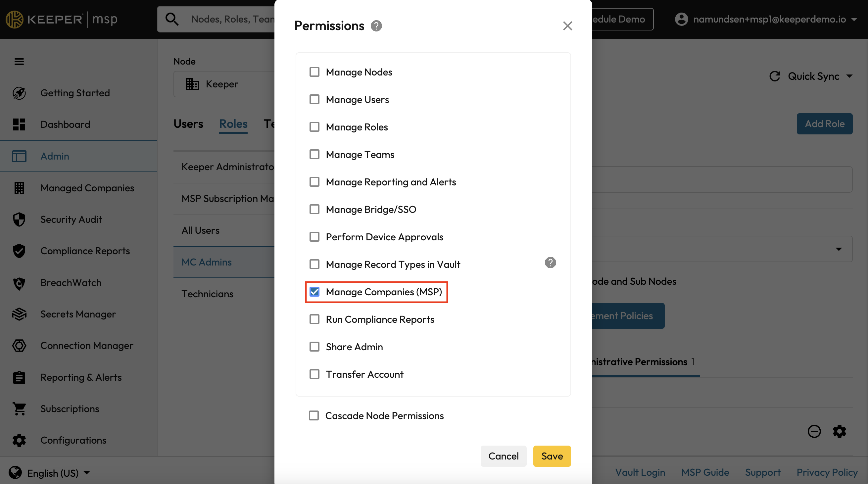Select Managed Companies in the sidebar
The width and height of the screenshot is (868, 484).
[x=87, y=188]
